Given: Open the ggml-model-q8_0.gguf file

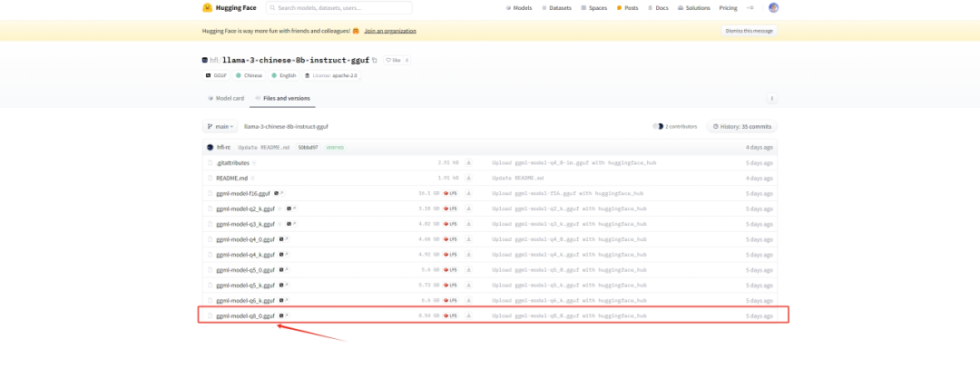Looking at the screenshot, I should point(245,316).
